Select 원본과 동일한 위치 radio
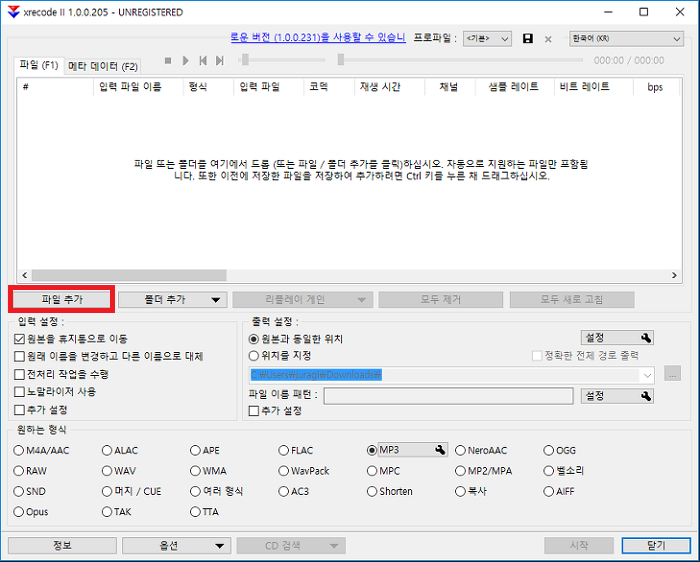 (254, 339)
